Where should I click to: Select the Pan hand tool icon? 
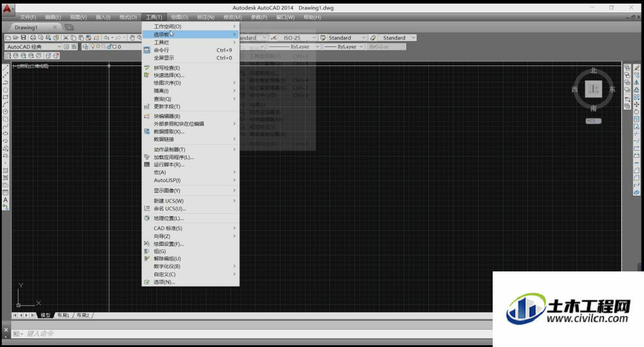click(x=132, y=37)
